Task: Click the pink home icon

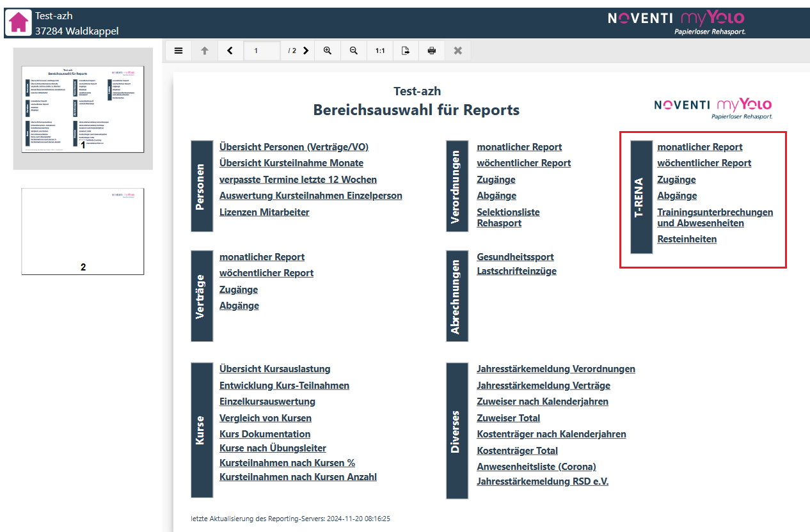Action: (x=19, y=22)
